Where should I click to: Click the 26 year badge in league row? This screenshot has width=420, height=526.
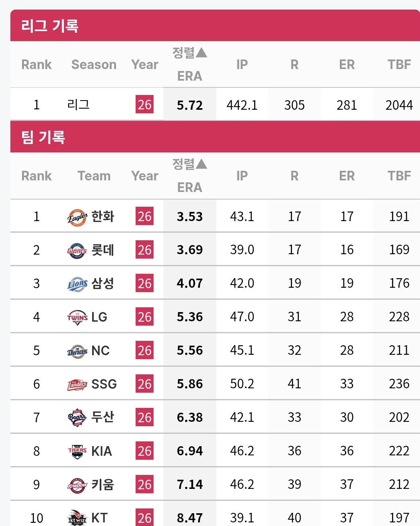144,105
